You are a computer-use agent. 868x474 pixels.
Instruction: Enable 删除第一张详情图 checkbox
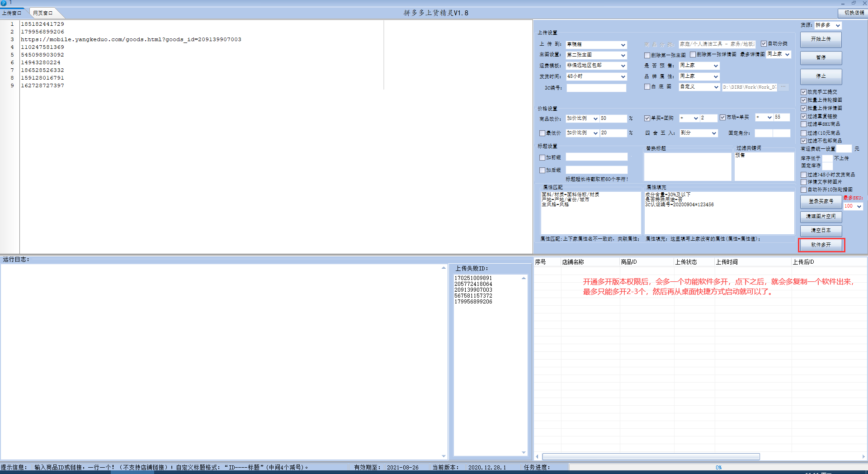coord(693,55)
